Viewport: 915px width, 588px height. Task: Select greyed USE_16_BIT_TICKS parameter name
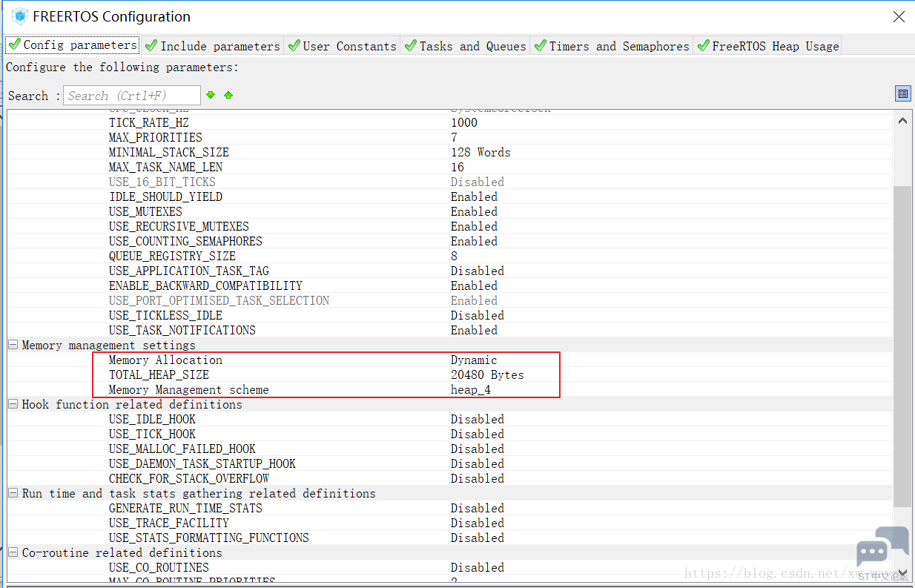[x=162, y=182]
